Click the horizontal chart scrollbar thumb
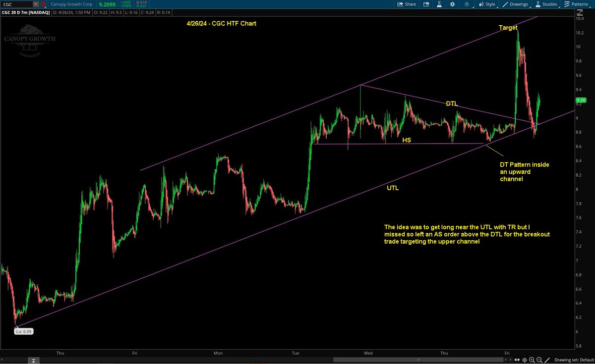 point(418,360)
